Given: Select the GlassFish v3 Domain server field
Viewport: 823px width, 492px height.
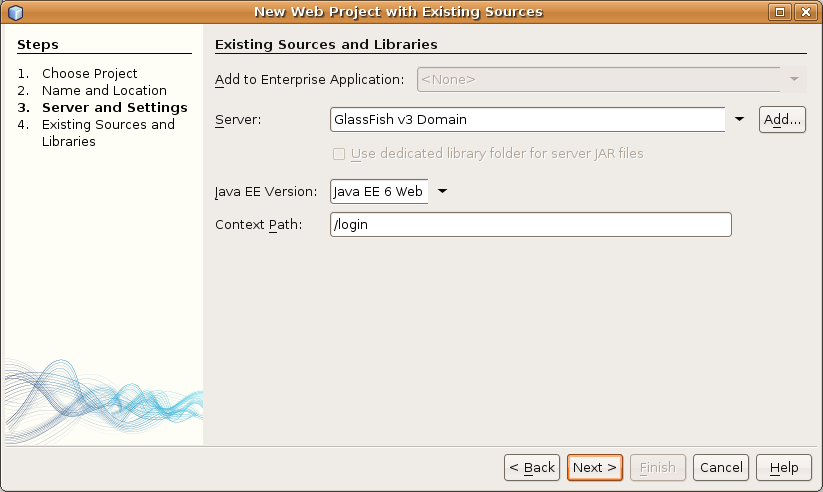Looking at the screenshot, I should click(527, 120).
